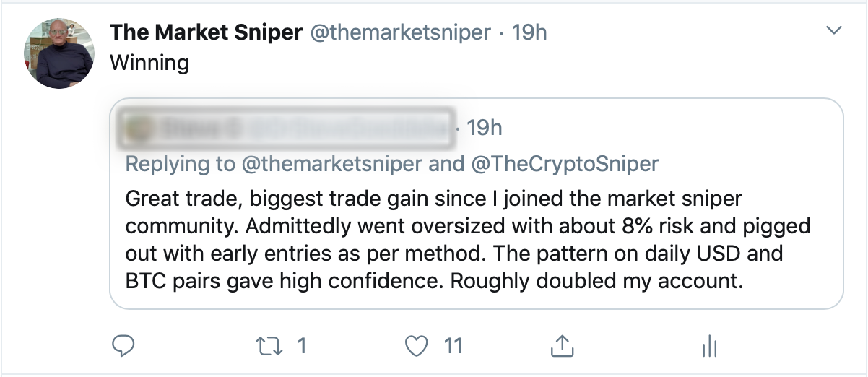Click the retweet count "1"
The height and width of the screenshot is (377, 868).
click(302, 347)
